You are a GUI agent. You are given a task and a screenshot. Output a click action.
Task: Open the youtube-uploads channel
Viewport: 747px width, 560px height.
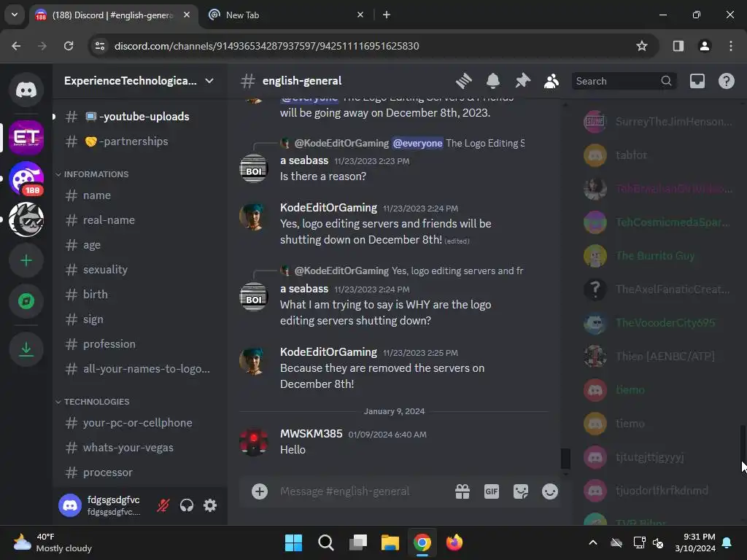pyautogui.click(x=139, y=117)
